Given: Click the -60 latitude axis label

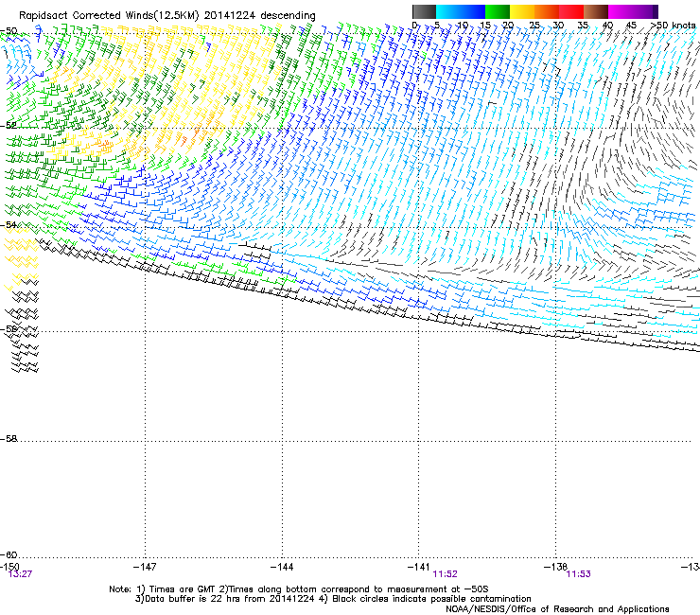Looking at the screenshot, I should [x=9, y=554].
